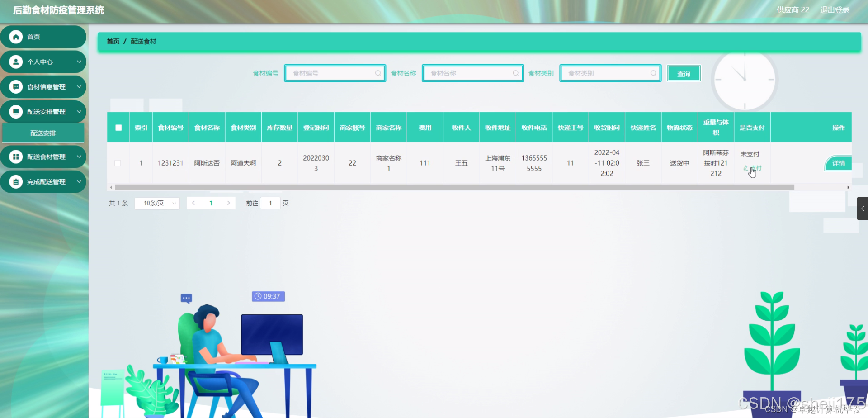Viewport: 868px width, 418px height.
Task: Open 首页 in the sidebar menu
Action: coord(43,37)
